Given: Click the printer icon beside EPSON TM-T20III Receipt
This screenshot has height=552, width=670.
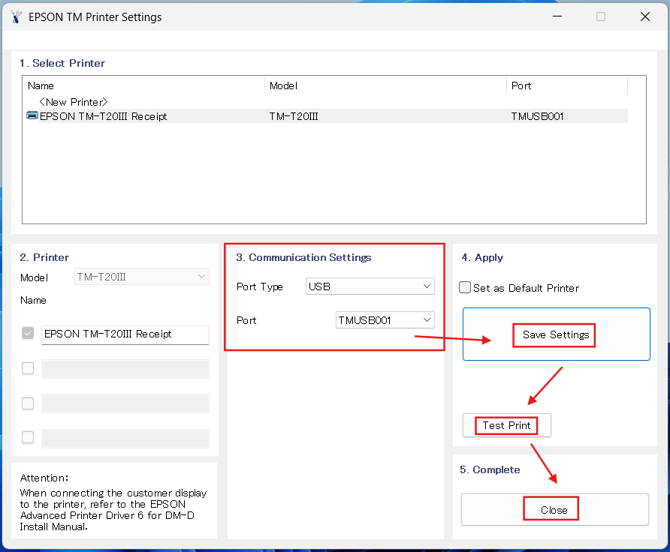Looking at the screenshot, I should click(32, 116).
